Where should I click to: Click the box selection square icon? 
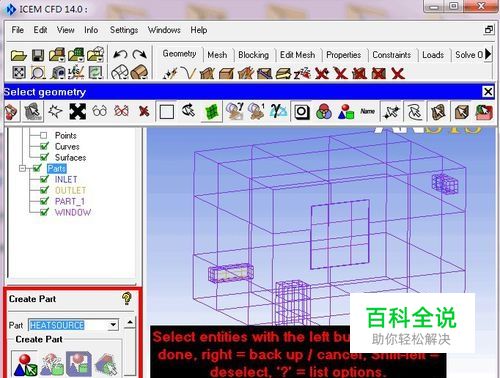[x=166, y=112]
